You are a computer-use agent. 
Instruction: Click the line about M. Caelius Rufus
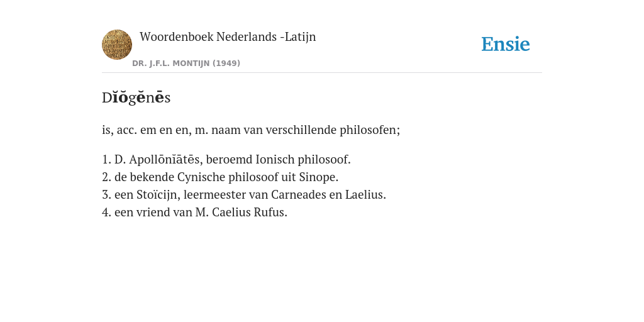[195, 213]
